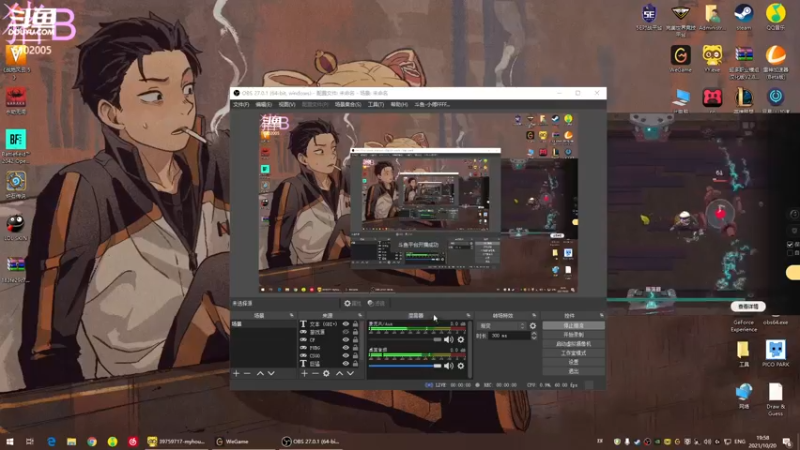Toggle visibility eye of the PUBG source
Screen dimensions: 800x450
point(346,348)
